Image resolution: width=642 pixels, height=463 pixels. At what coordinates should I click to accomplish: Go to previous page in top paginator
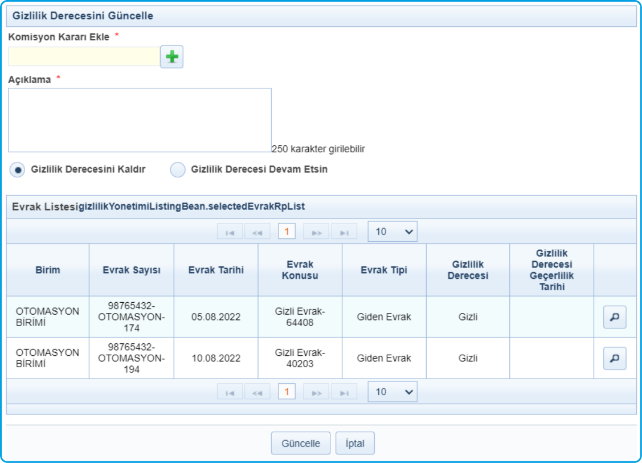(x=257, y=232)
